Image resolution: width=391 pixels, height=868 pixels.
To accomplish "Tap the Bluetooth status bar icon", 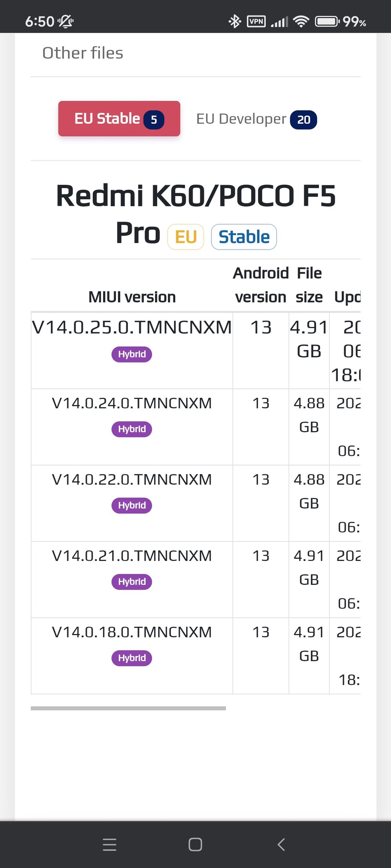I will [235, 21].
